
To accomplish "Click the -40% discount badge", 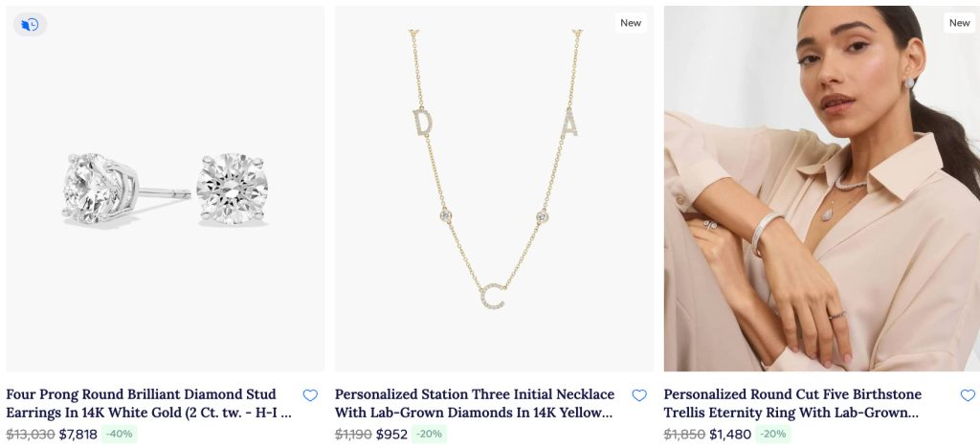I will [x=120, y=434].
